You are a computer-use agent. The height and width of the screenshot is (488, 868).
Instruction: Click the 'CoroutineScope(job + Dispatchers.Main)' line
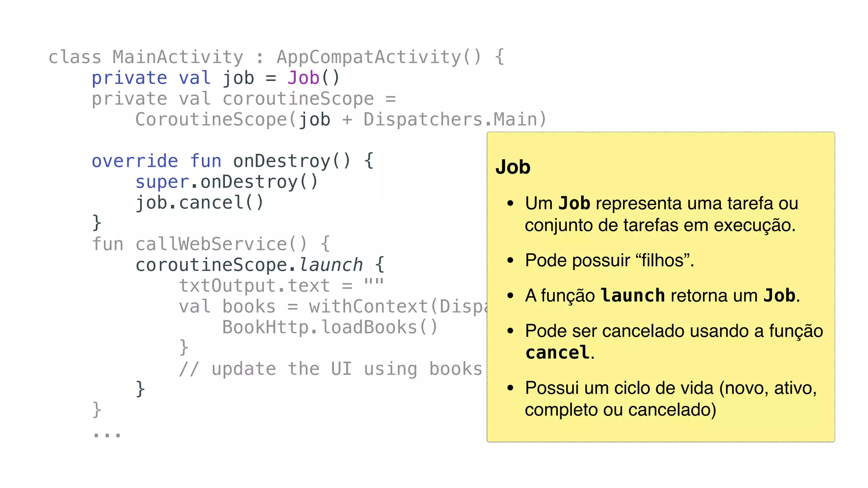[341, 120]
